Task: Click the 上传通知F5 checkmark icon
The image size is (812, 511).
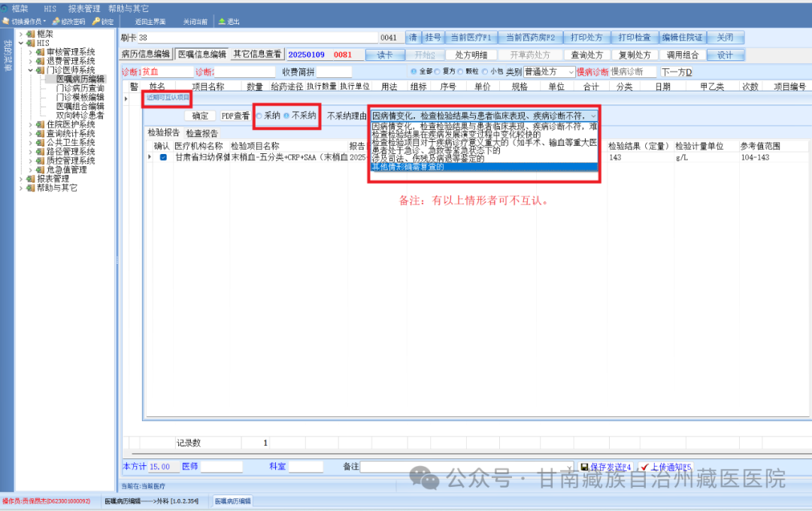Action: (644, 467)
